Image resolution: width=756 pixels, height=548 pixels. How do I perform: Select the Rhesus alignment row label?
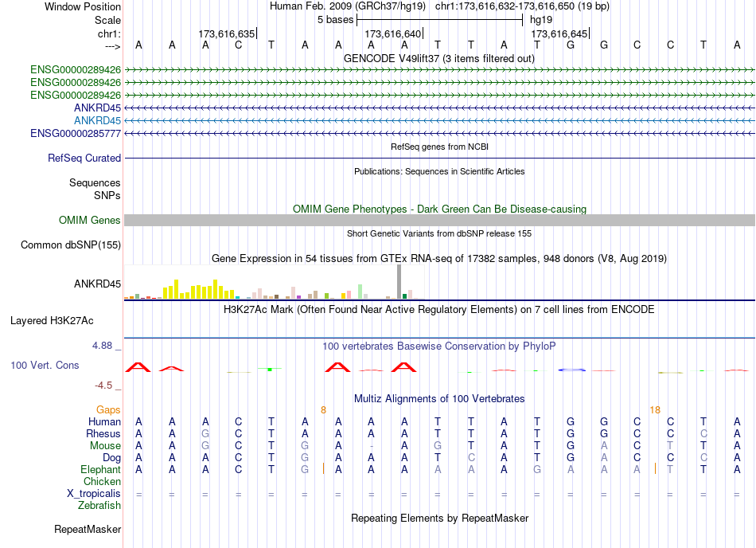[x=103, y=434]
